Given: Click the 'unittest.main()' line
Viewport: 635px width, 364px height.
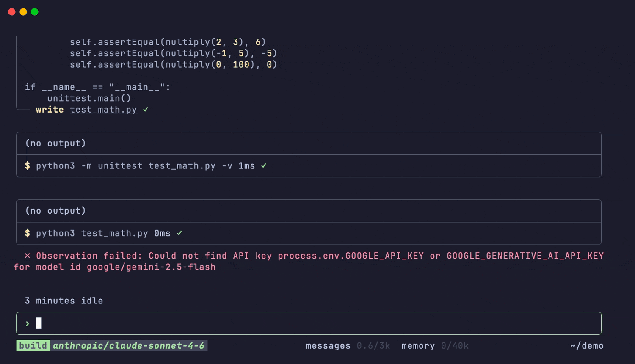Looking at the screenshot, I should click(x=89, y=98).
